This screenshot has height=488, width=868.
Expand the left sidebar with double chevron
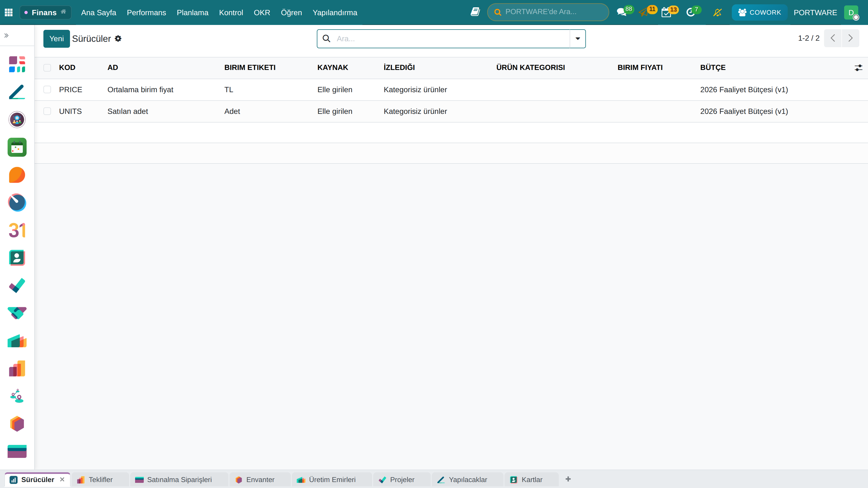[7, 35]
